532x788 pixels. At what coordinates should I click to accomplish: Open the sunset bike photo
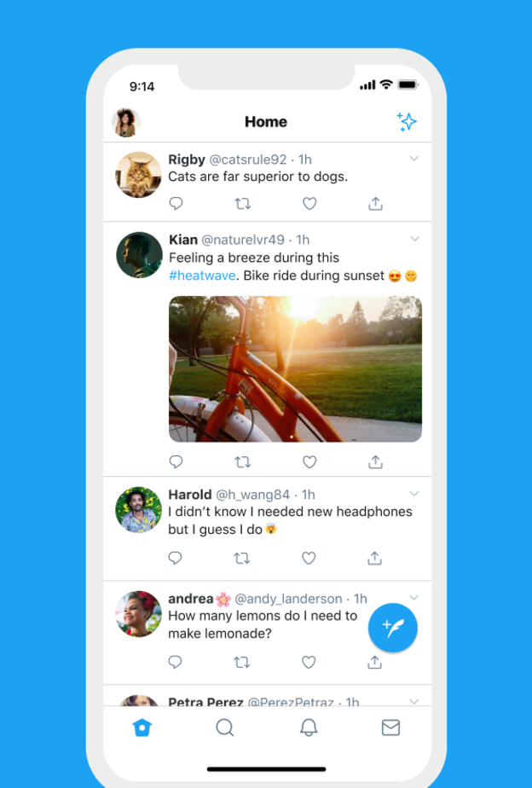(x=295, y=368)
